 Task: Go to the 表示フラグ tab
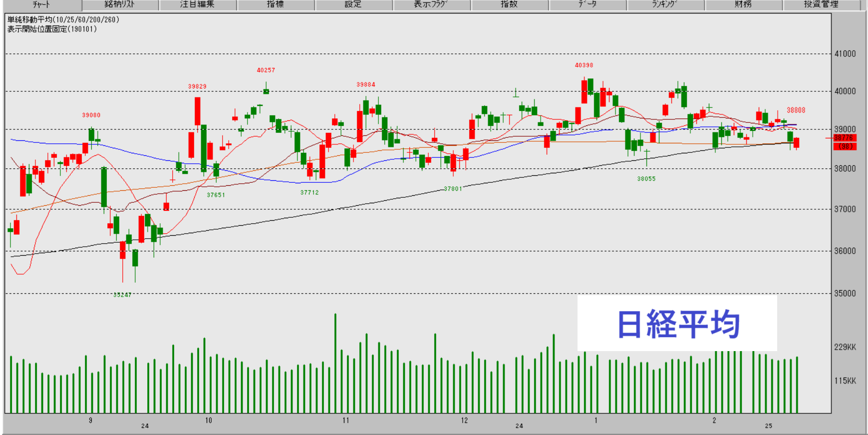[x=432, y=5]
